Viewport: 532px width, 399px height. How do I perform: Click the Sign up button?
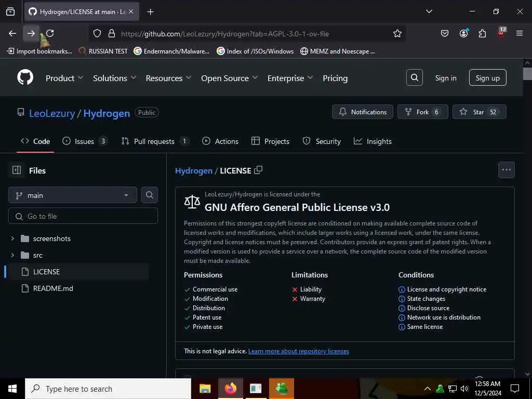click(x=487, y=78)
